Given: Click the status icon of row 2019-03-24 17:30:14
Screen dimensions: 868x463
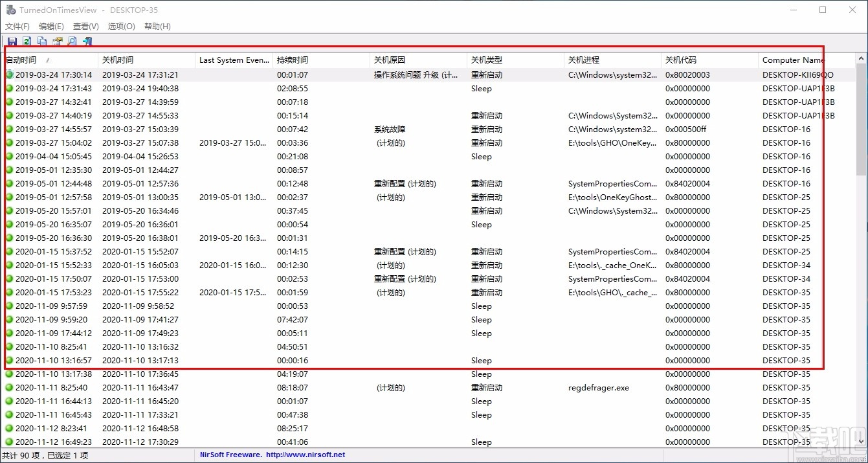Looking at the screenshot, I should pyautogui.click(x=10, y=75).
